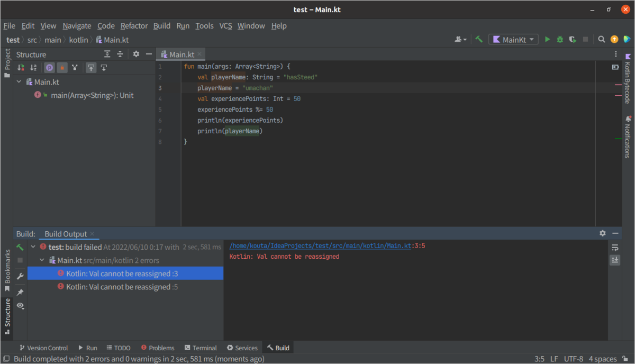The height and width of the screenshot is (364, 635).
Task: Open the File menu
Action: pyautogui.click(x=9, y=25)
